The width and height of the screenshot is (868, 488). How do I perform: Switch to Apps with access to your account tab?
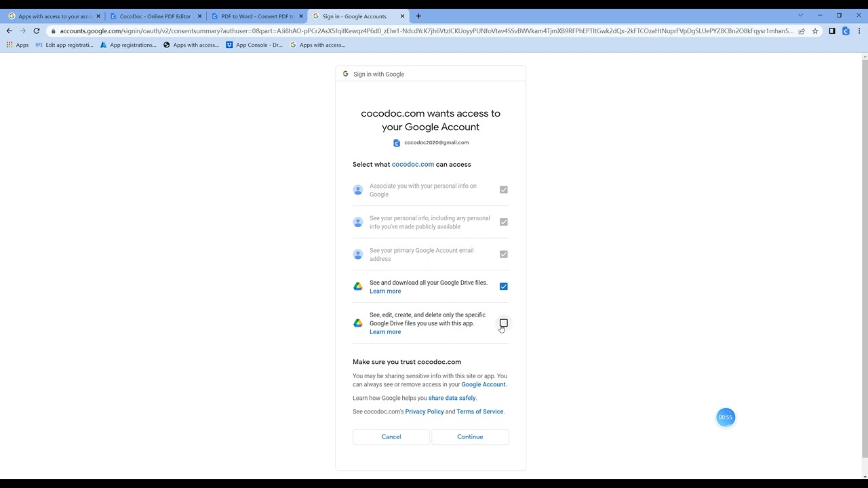53,16
